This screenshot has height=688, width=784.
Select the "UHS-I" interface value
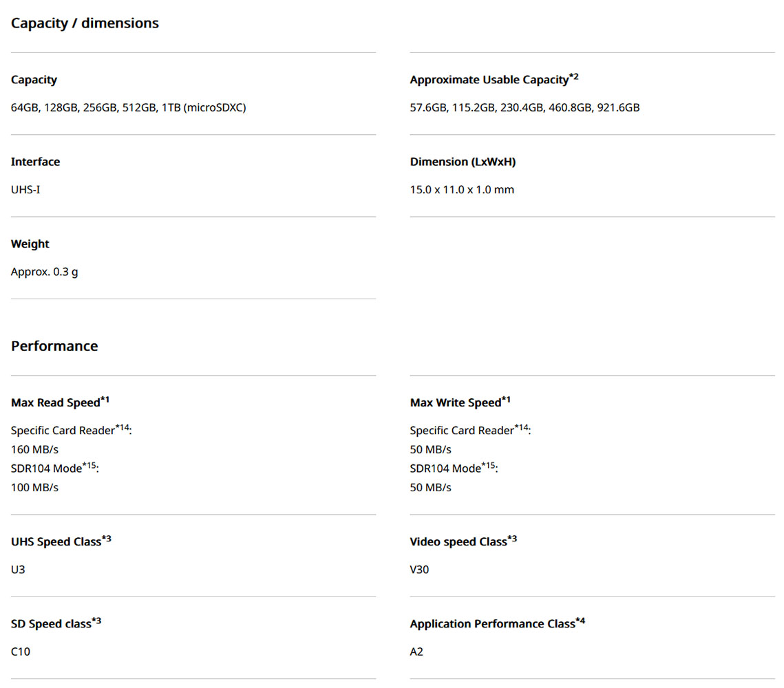tap(25, 189)
